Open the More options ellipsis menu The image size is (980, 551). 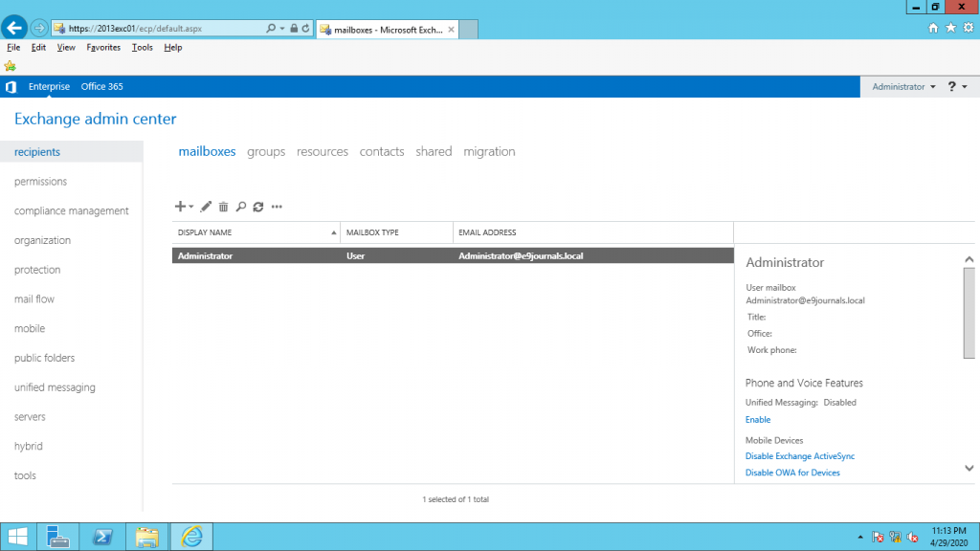(277, 207)
